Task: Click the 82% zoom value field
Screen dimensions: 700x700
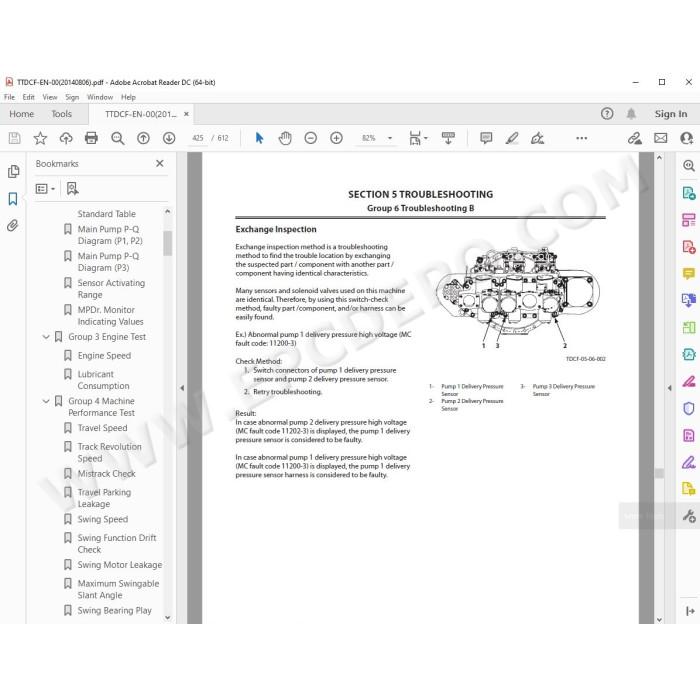Action: [x=369, y=138]
